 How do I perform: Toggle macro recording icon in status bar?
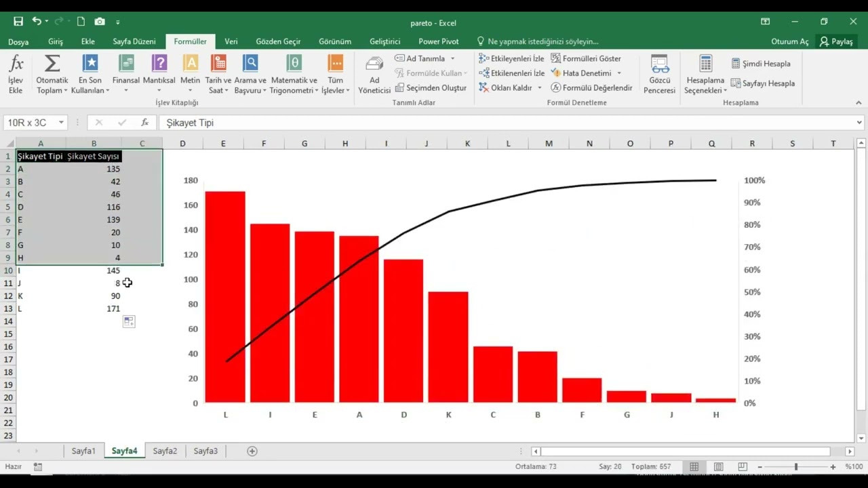click(x=38, y=467)
